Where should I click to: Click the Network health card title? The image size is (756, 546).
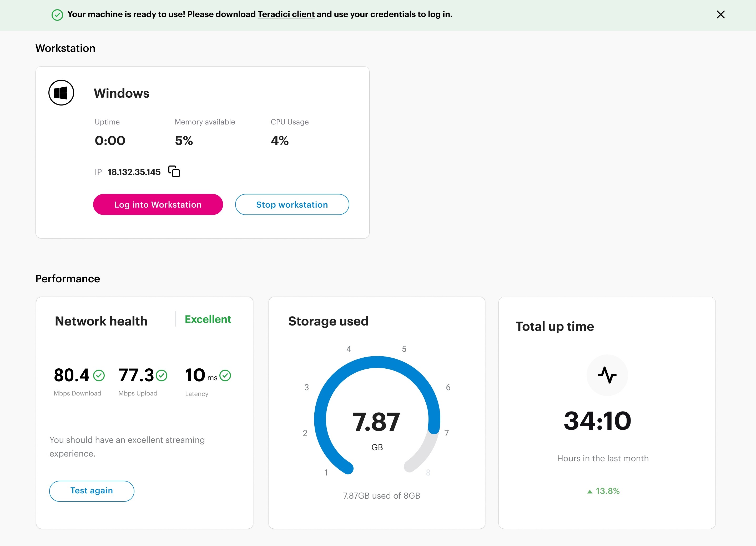[x=101, y=321]
